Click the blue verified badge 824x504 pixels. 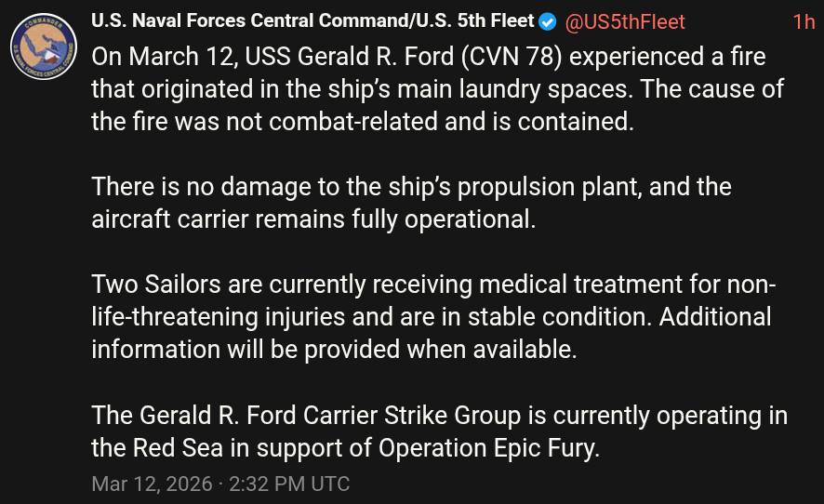[x=549, y=21]
